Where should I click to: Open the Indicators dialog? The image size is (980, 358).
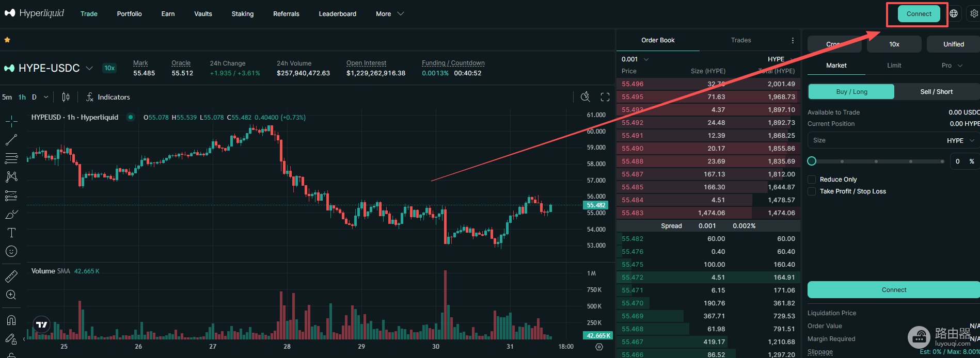[x=108, y=97]
